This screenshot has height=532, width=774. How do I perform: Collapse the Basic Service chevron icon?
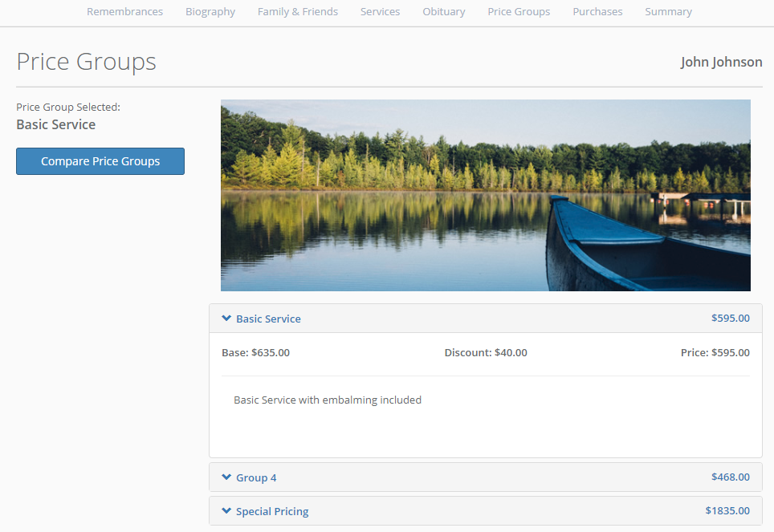point(226,319)
